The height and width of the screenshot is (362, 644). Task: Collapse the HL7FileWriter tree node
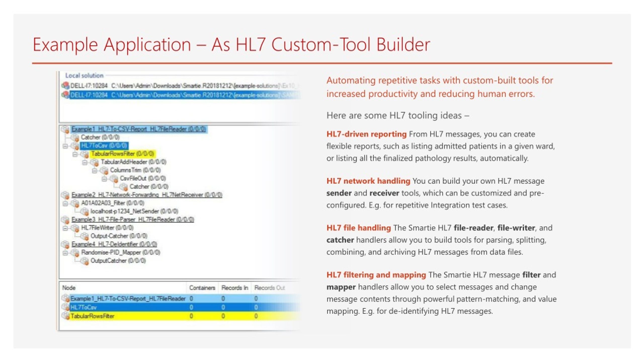click(x=65, y=228)
